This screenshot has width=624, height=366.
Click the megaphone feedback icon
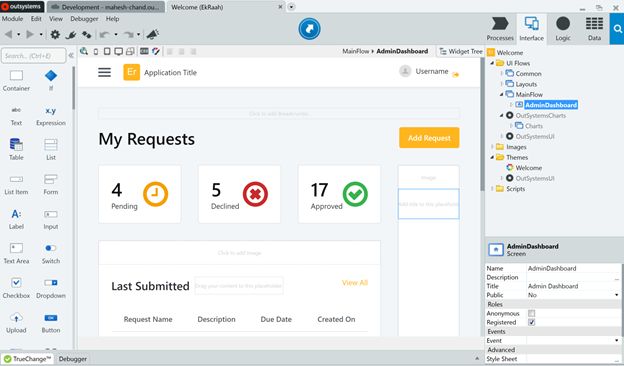pyautogui.click(x=152, y=35)
